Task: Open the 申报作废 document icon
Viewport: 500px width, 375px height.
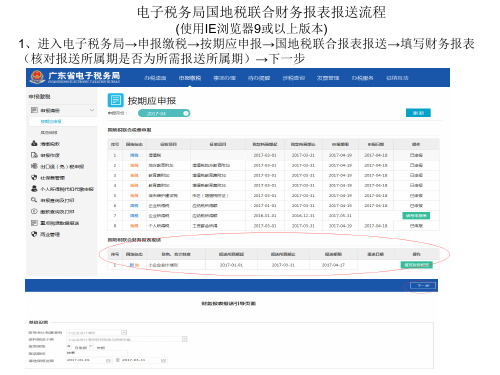Action: 34,155
